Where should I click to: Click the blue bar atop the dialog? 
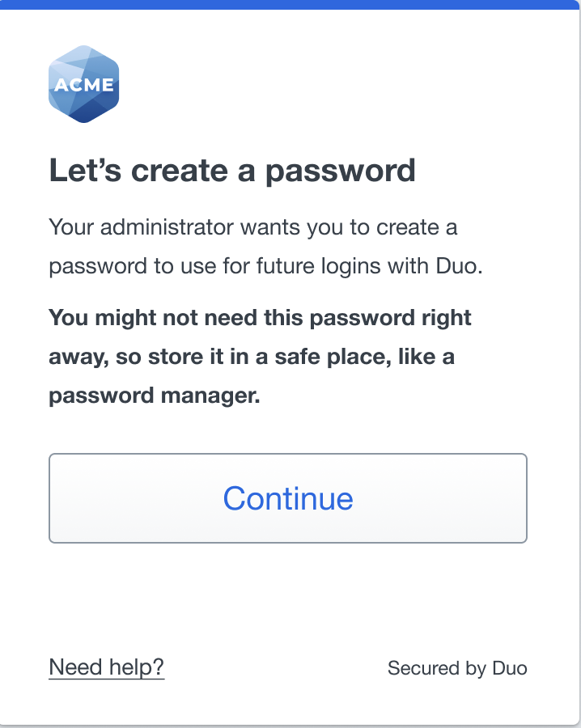tap(290, 5)
